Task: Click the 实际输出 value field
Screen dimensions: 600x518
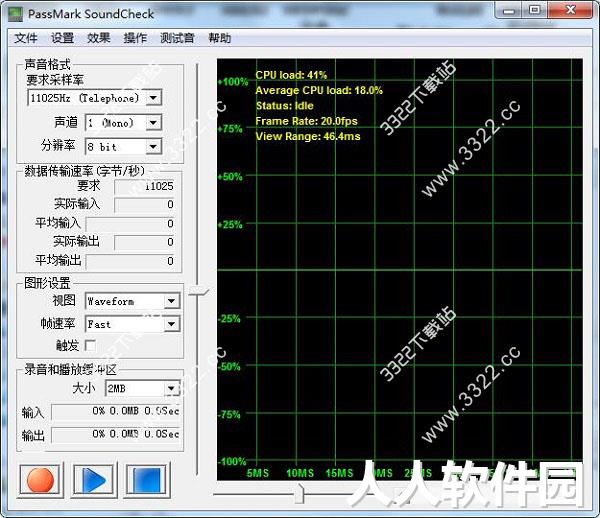Action: 145,242
